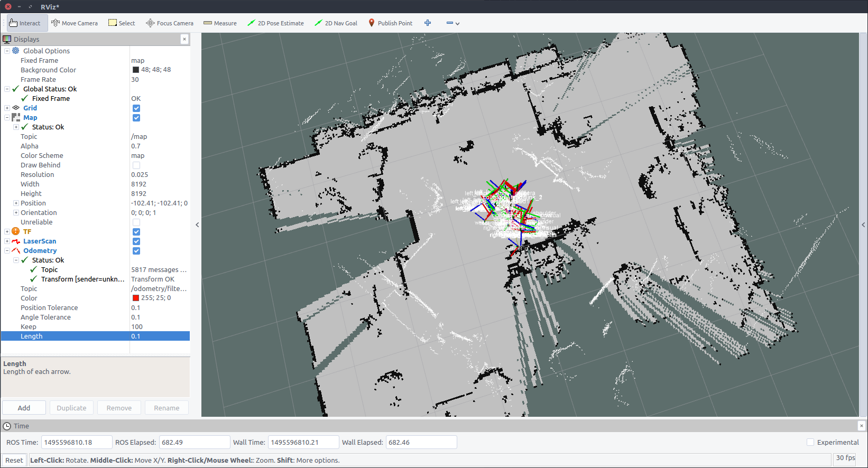The height and width of the screenshot is (468, 868).
Task: Activate 2D Pose Estimate tool
Action: (x=275, y=23)
